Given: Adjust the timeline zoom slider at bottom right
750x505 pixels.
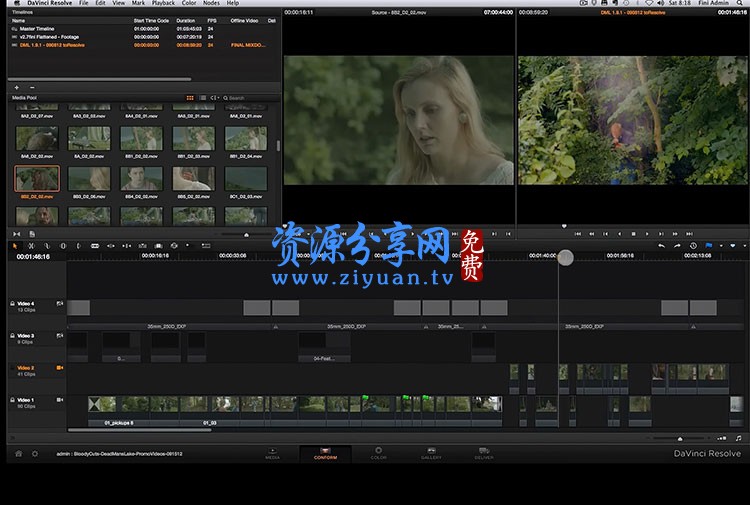Looking at the screenshot, I should [x=680, y=439].
